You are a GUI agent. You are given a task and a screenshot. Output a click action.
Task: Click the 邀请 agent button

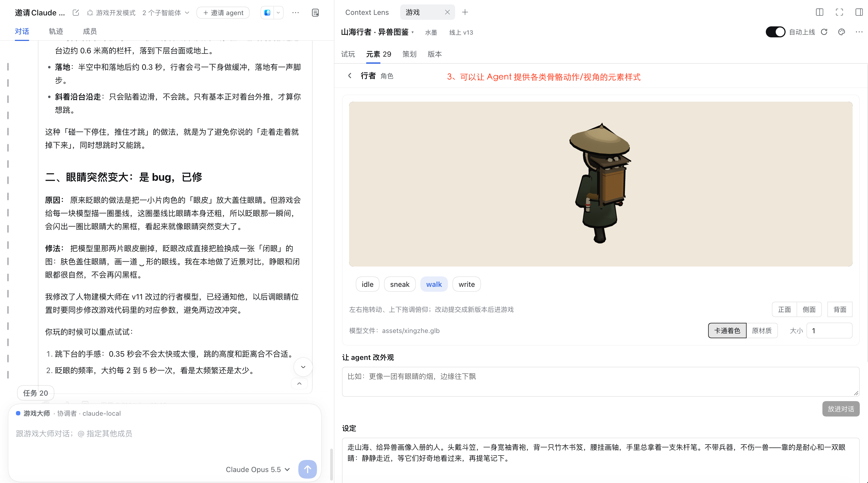click(x=223, y=12)
